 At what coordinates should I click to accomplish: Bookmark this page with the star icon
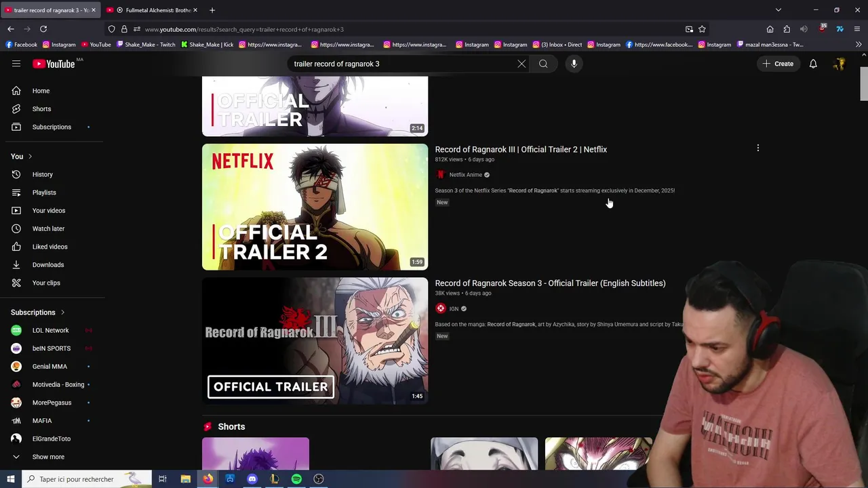702,29
